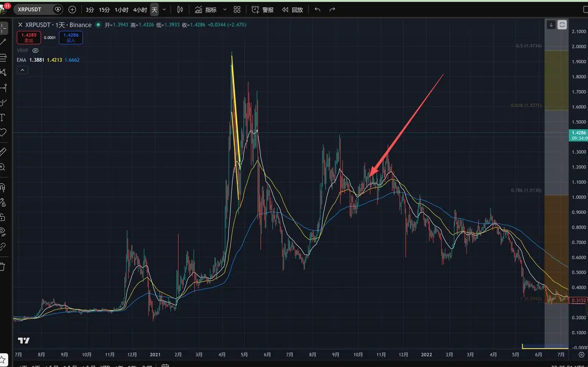The height and width of the screenshot is (367, 588).
Task: Select the trend line drawing tool
Action: pyautogui.click(x=2, y=42)
